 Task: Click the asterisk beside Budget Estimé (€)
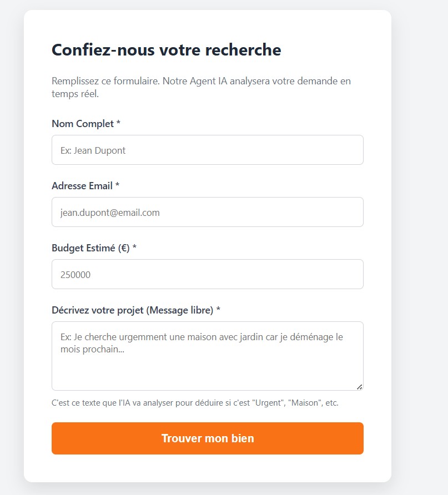click(134, 248)
